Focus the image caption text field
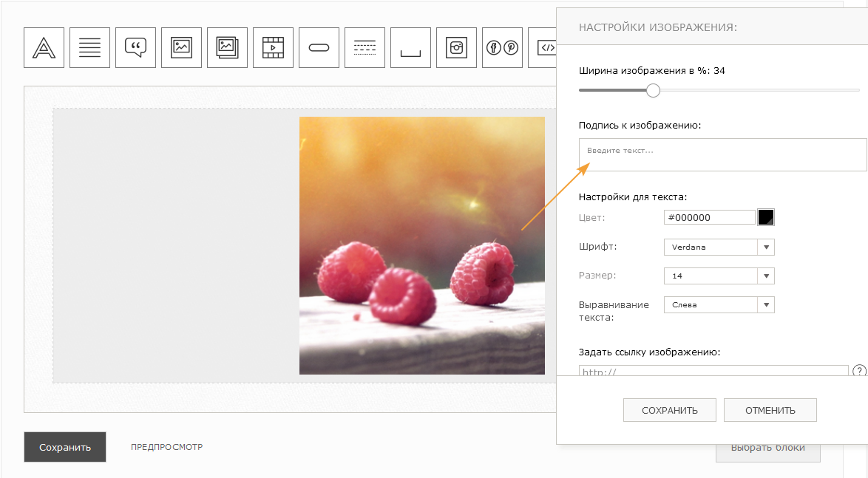This screenshot has height=478, width=868. tap(722, 154)
